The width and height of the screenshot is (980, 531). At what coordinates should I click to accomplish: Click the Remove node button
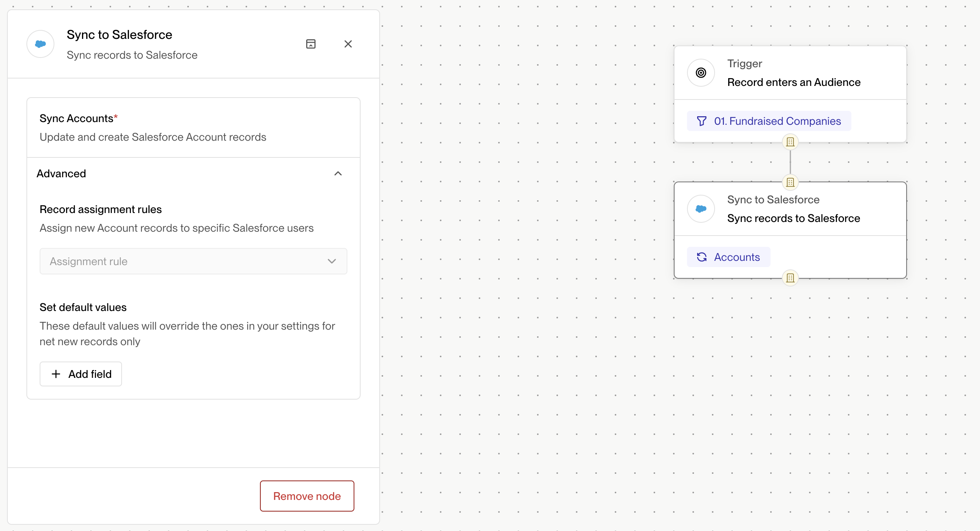(x=307, y=496)
